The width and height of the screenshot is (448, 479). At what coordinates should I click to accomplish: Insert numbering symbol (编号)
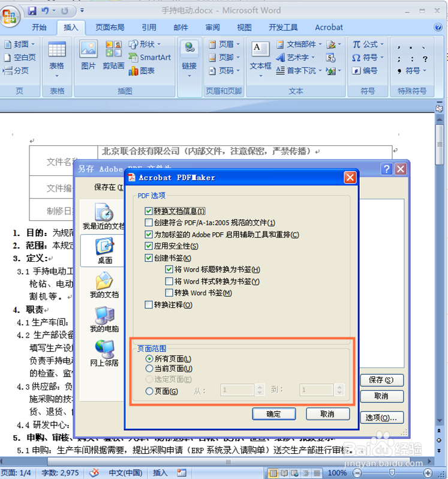365,71
